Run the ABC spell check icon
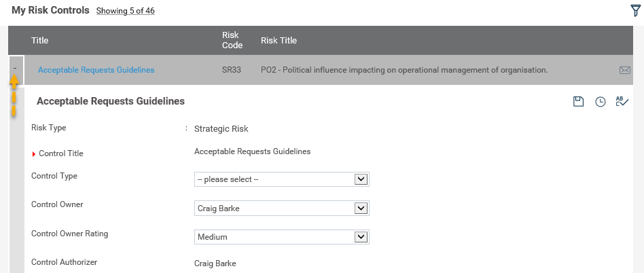The height and width of the screenshot is (273, 644). [622, 101]
